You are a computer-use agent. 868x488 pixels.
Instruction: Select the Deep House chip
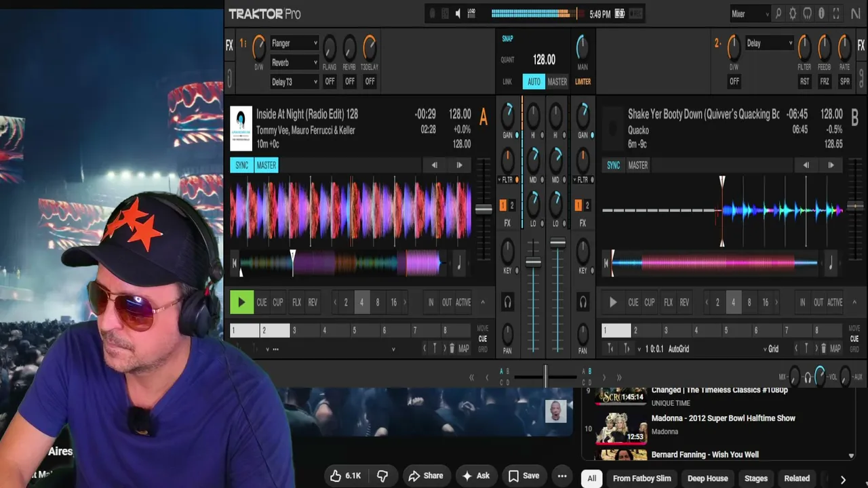coord(707,479)
